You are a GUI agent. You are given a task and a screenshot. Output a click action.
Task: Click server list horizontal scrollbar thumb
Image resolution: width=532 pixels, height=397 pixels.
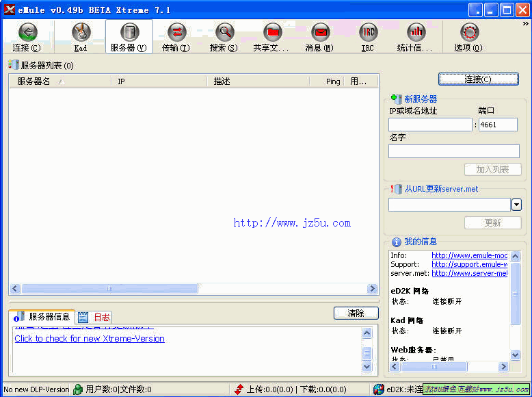(x=109, y=289)
